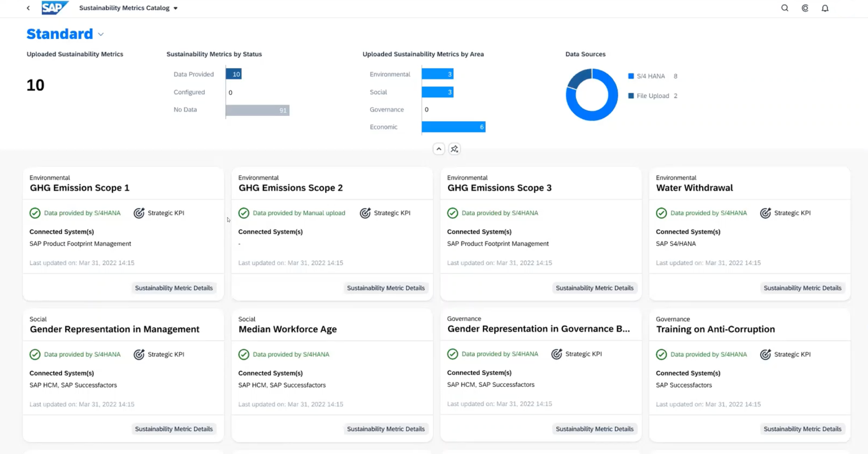868x454 pixels.
Task: Open Sustainability Metric Details for Median Workforce Age
Action: coord(386,429)
